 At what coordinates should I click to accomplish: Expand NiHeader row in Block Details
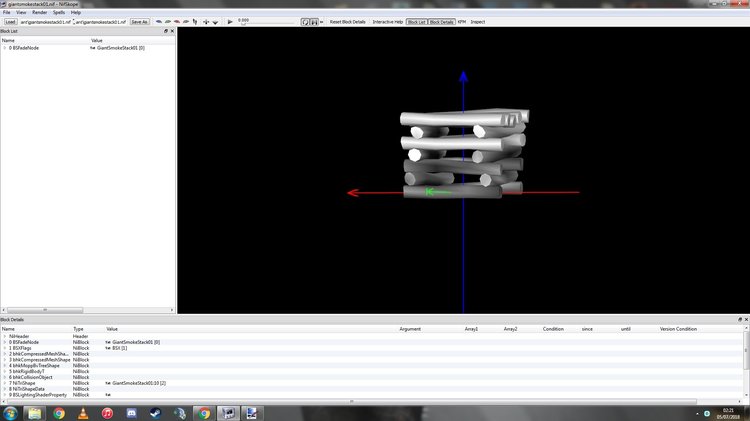5,336
